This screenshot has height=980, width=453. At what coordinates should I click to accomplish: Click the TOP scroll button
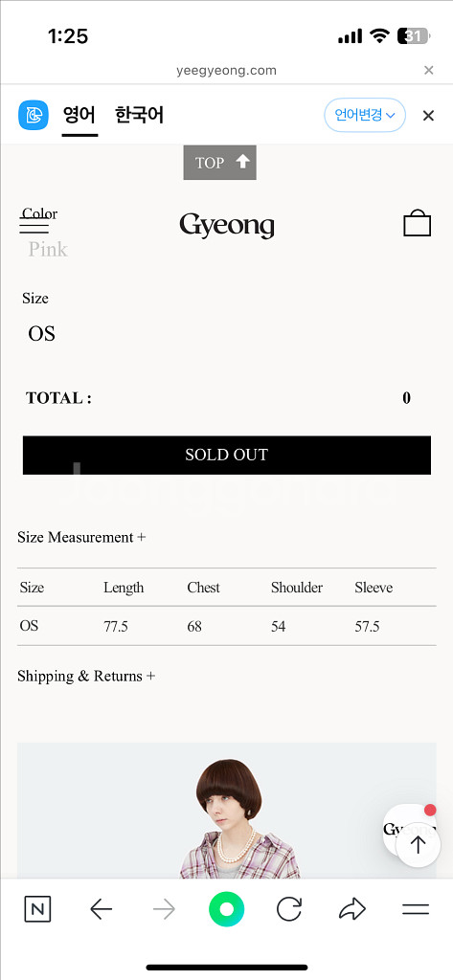[219, 163]
